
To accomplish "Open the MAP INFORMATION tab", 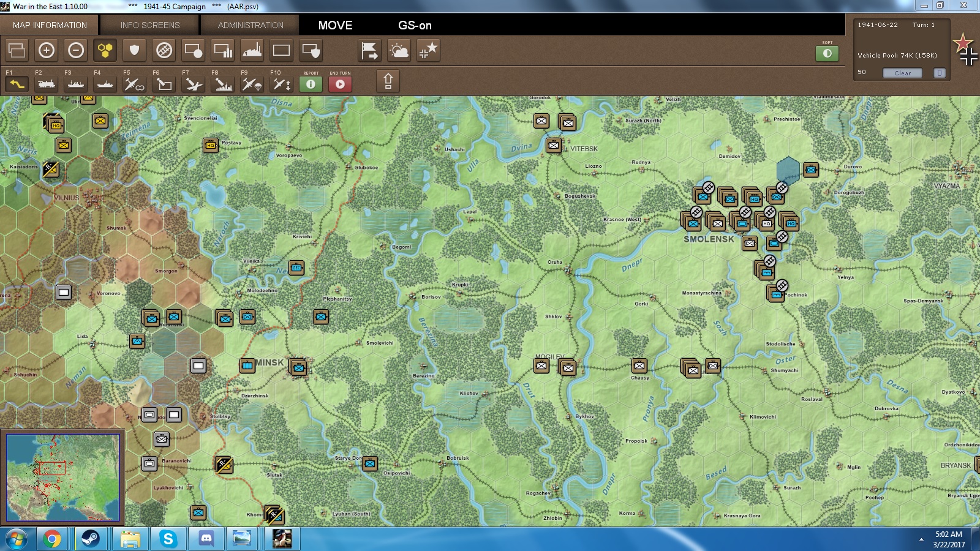I will coord(50,25).
